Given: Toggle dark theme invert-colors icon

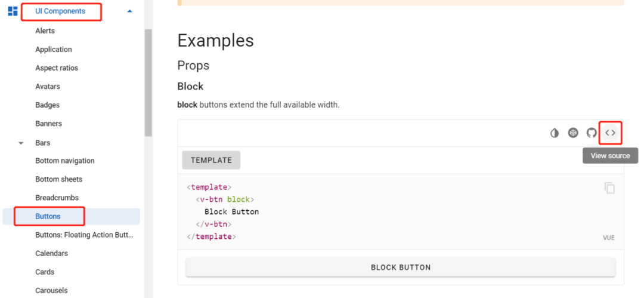Looking at the screenshot, I should 555,133.
